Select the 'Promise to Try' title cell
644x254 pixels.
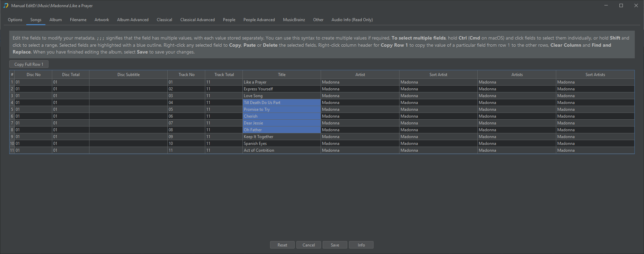pyautogui.click(x=282, y=109)
